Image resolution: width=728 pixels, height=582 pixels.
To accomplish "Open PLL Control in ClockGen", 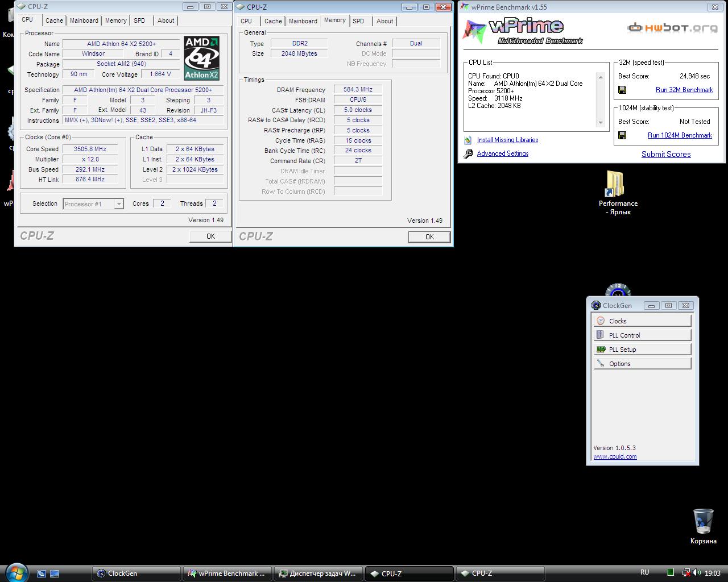I will coord(642,335).
